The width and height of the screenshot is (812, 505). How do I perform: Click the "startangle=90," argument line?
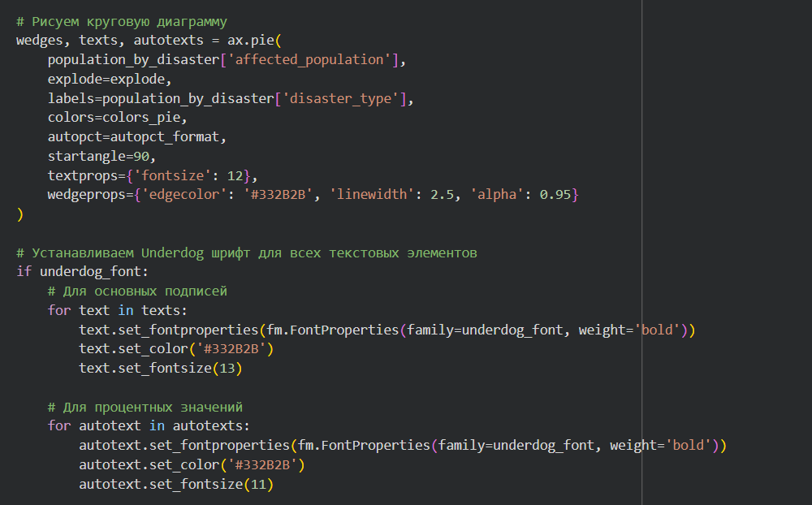pos(102,157)
